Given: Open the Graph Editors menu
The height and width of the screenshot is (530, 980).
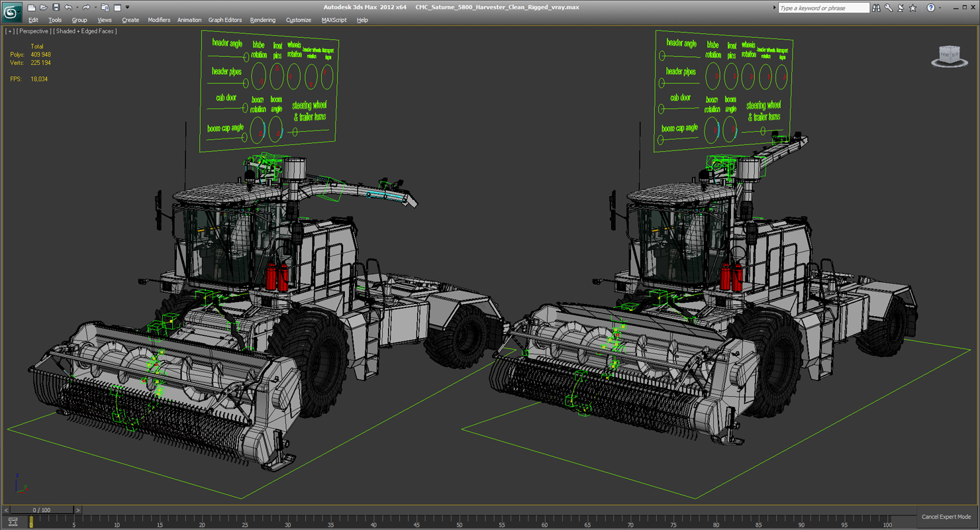Looking at the screenshot, I should click(225, 20).
